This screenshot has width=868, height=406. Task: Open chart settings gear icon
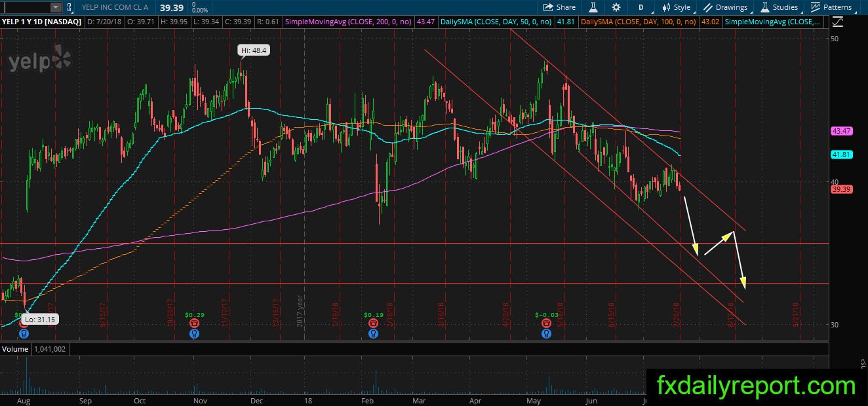[x=616, y=7]
